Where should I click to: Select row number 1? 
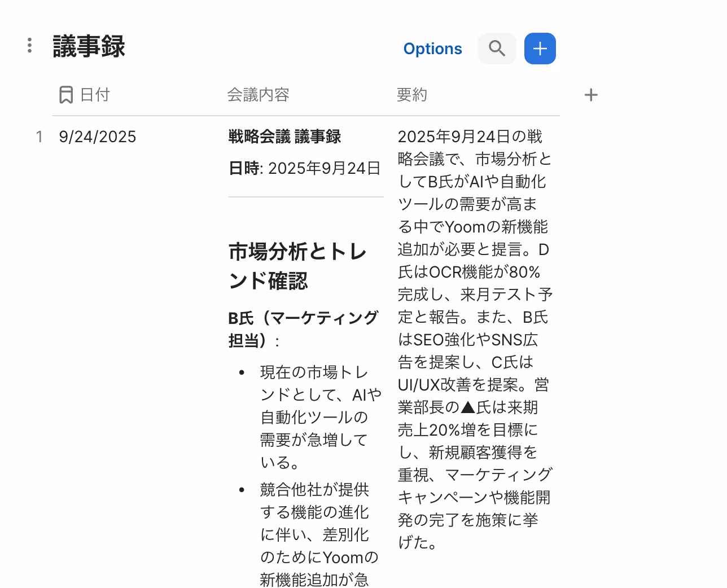click(x=39, y=137)
